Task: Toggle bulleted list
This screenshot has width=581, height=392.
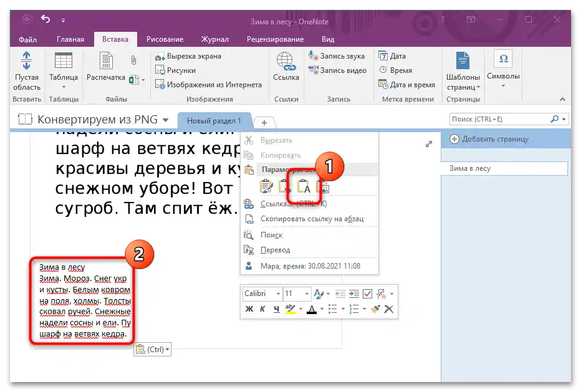Action: pyautogui.click(x=333, y=309)
